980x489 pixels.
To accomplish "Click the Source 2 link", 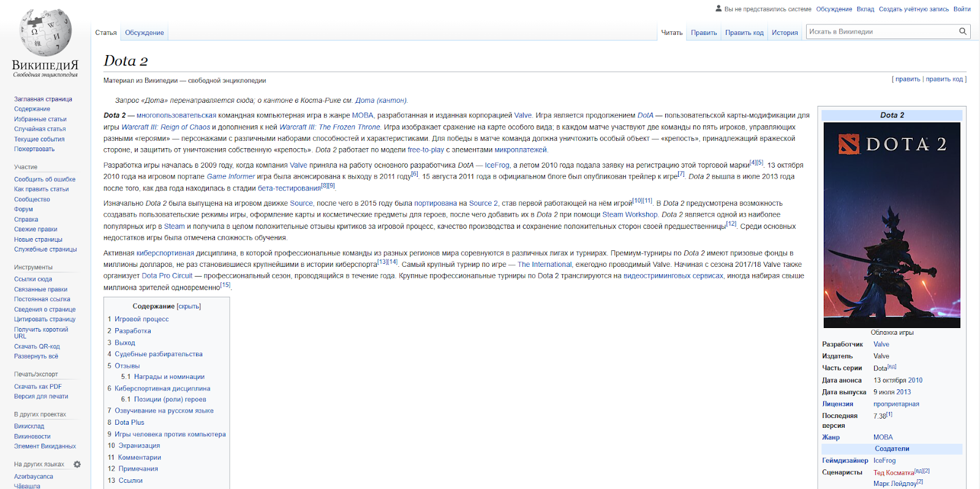I will click(x=483, y=203).
